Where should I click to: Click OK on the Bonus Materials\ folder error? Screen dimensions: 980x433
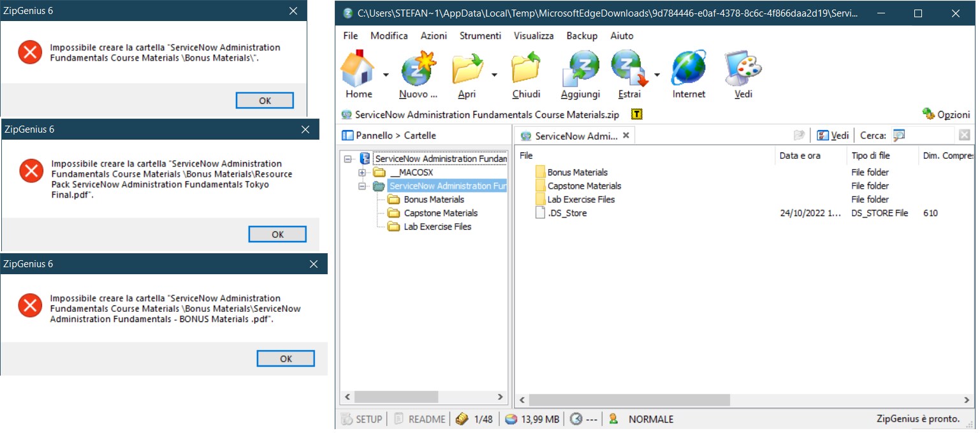pos(265,100)
